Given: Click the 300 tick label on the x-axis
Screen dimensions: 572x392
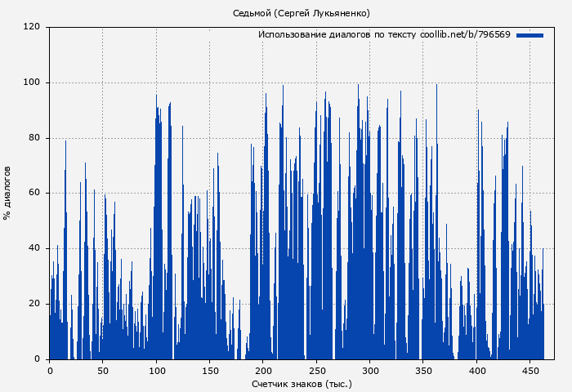Looking at the screenshot, I should [369, 370].
